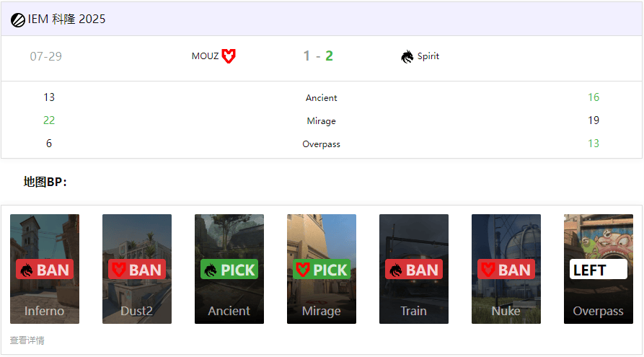
Task: Open the Train map card
Action: (414, 269)
